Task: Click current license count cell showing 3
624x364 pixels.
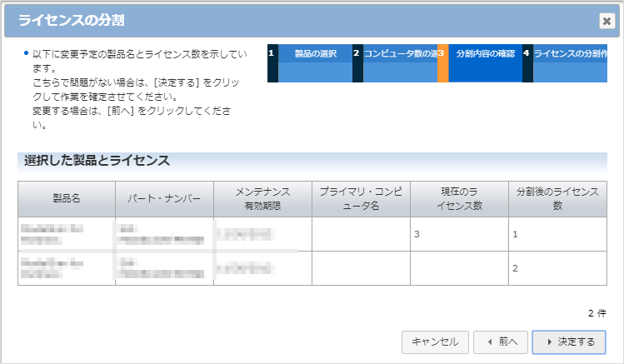Action: click(459, 235)
